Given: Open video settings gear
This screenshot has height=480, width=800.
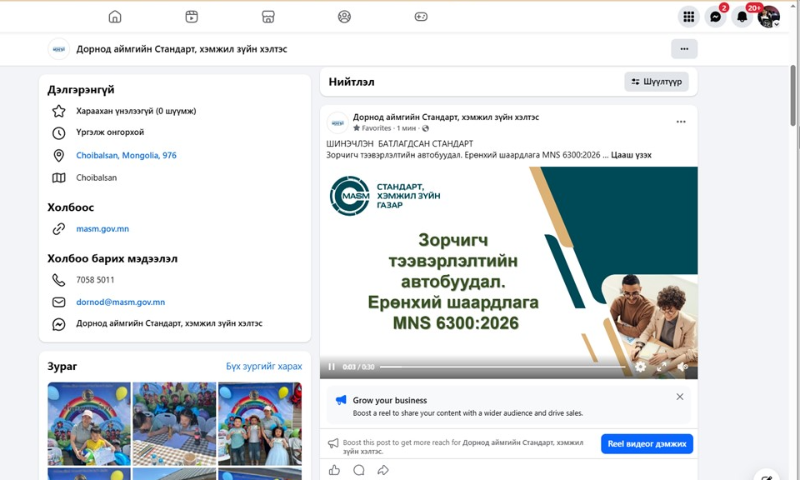Looking at the screenshot, I should [x=640, y=367].
